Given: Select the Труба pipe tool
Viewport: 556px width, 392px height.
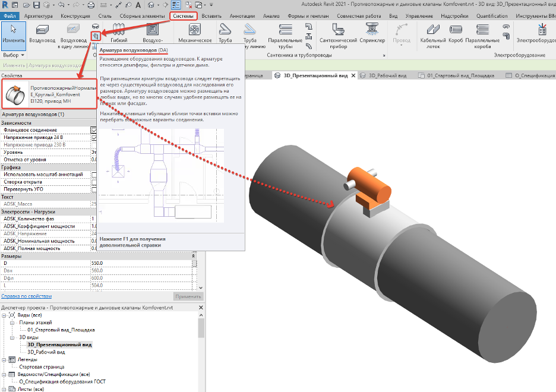Looking at the screenshot, I should pyautogui.click(x=225, y=33).
